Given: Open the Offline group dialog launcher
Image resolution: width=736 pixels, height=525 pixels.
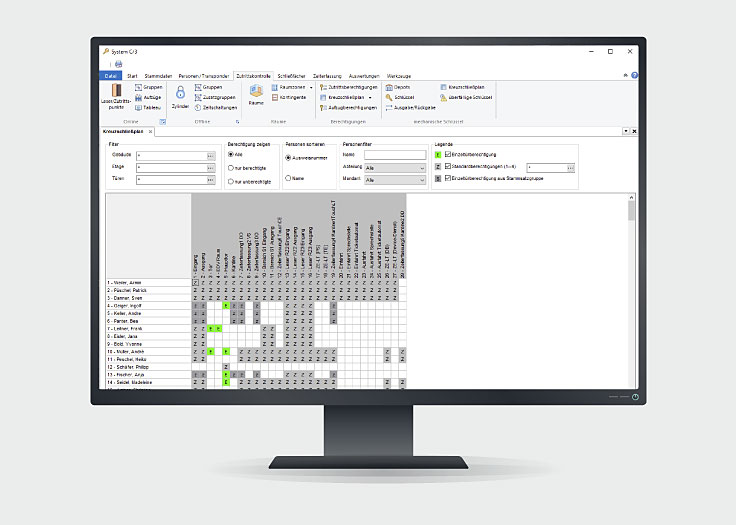Looking at the screenshot, I should pos(238,122).
